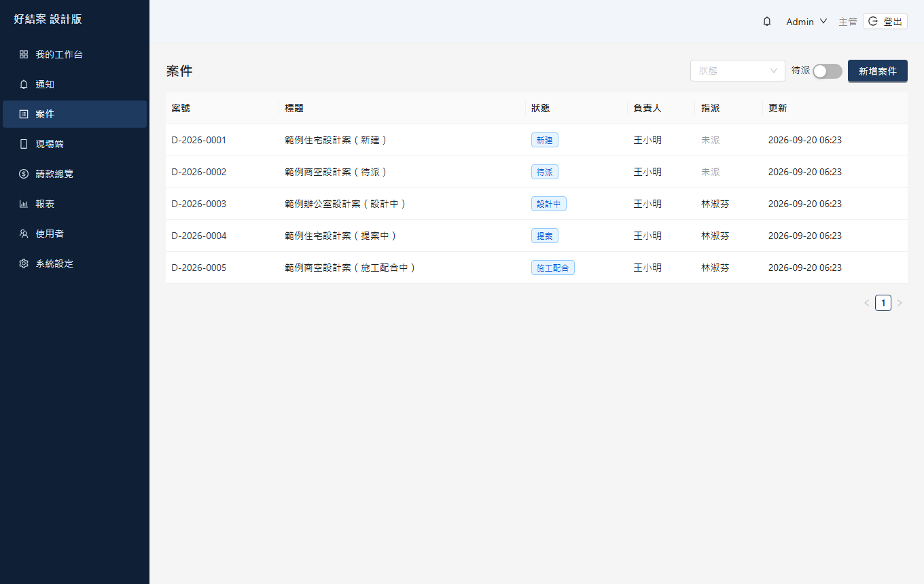Open 使用者 management menu item
Screen dimensions: 924x584
pyautogui.click(x=75, y=234)
